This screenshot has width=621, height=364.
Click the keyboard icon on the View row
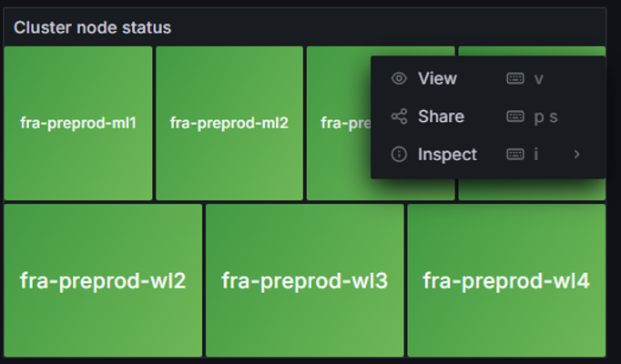click(515, 79)
